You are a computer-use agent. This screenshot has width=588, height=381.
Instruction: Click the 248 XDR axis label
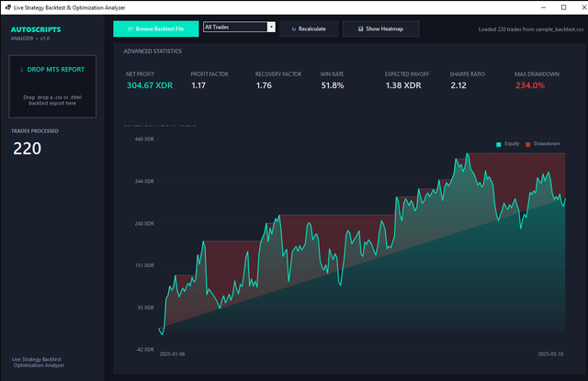pyautogui.click(x=144, y=224)
